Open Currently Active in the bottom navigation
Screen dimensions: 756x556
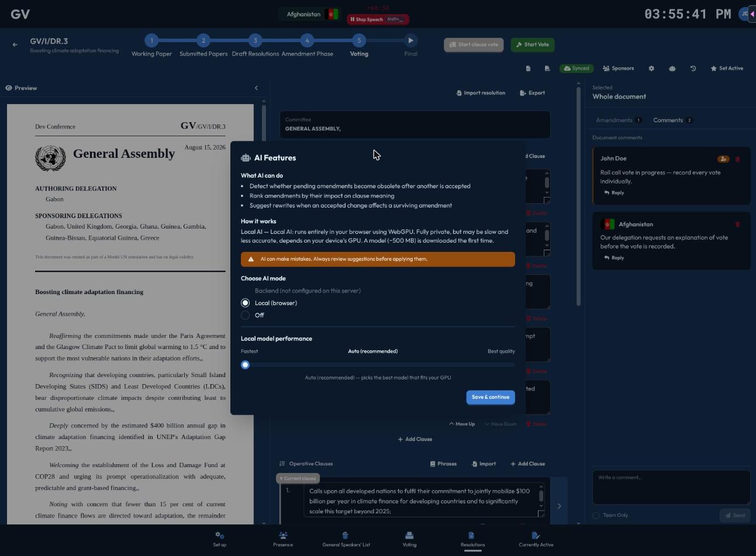(536, 539)
